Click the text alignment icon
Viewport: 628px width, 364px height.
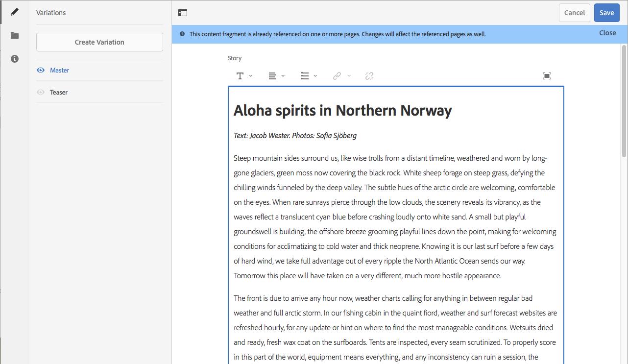272,76
